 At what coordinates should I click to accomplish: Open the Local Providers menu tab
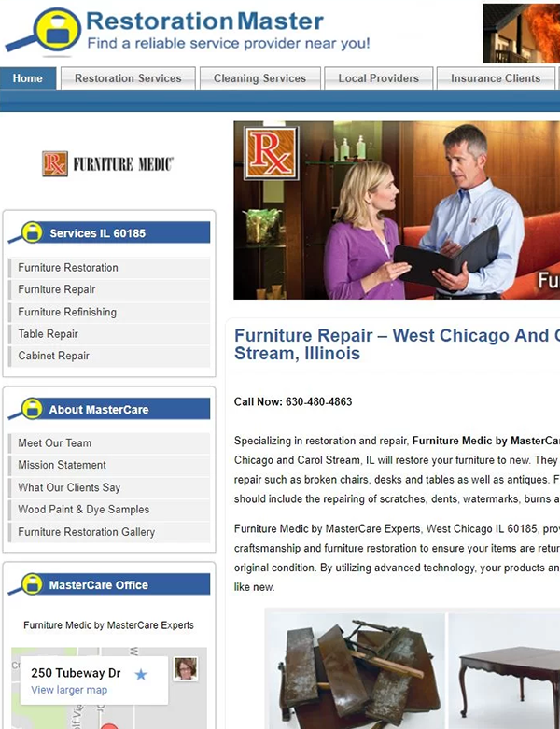click(x=378, y=78)
